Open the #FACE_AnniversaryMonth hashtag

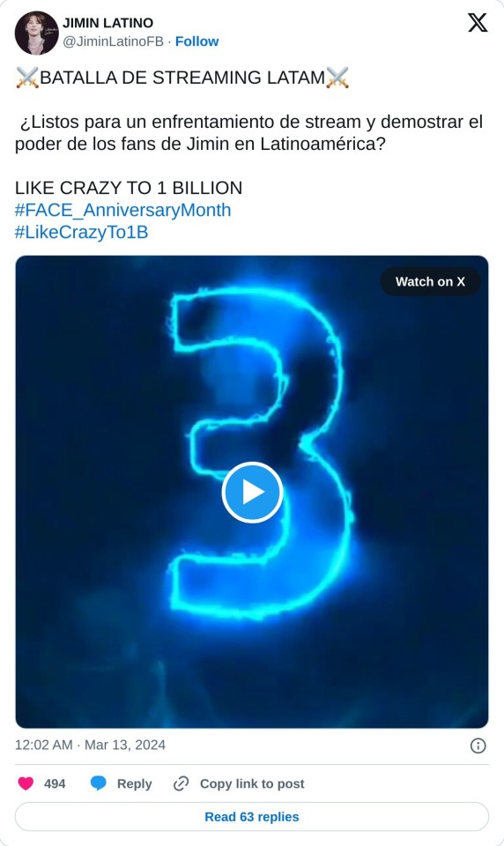[x=123, y=210]
